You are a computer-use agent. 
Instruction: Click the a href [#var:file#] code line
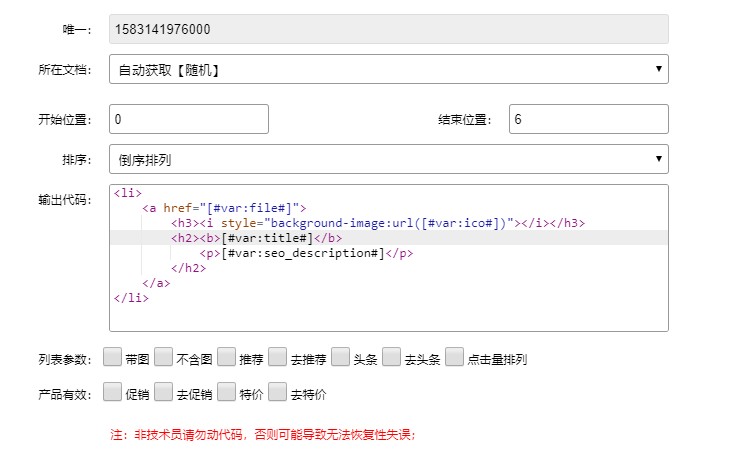pyautogui.click(x=224, y=208)
